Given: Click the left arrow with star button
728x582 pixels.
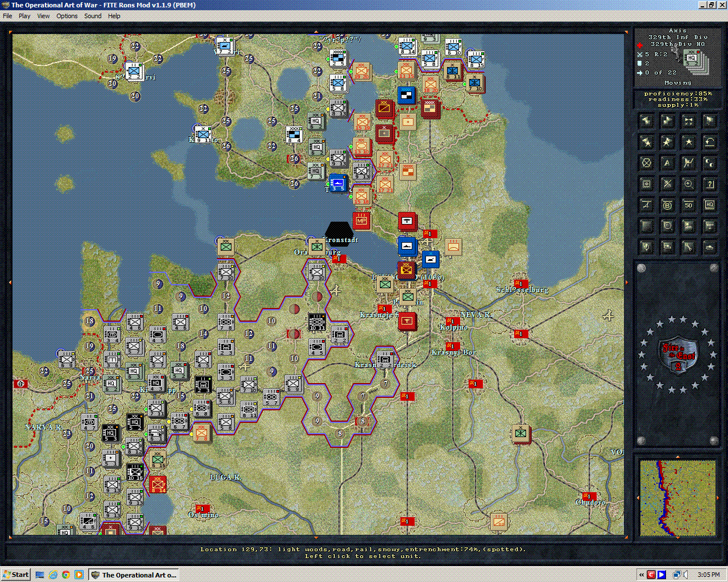Looking at the screenshot, I should point(646,142).
